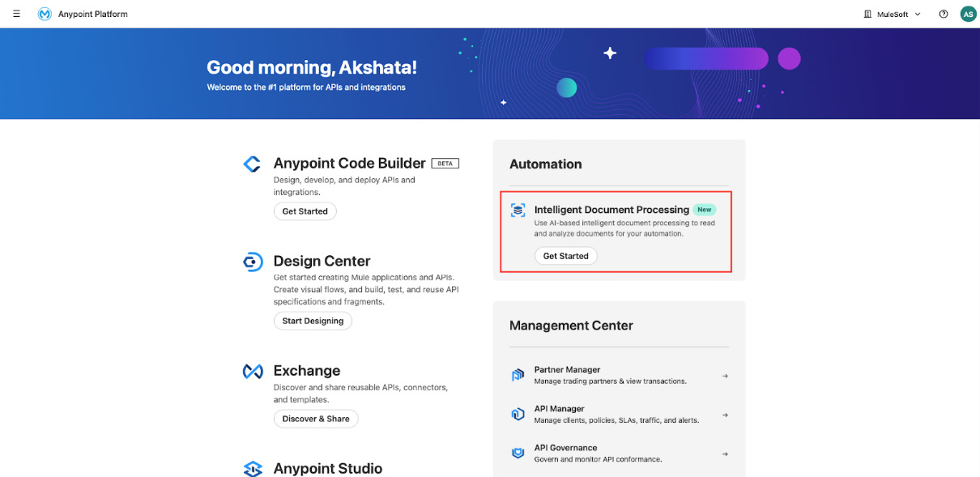980x477 pixels.
Task: Click the Anypoint Studio heading
Action: point(328,468)
